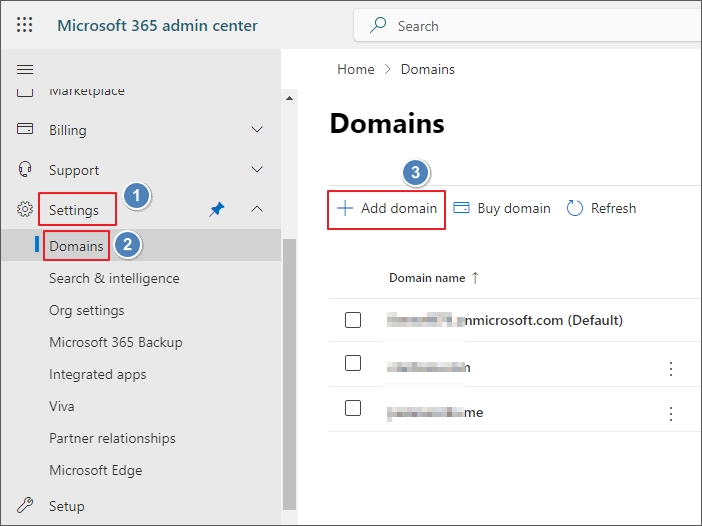The image size is (702, 526).
Task: Click the Refresh circular arrow icon
Action: click(x=574, y=208)
